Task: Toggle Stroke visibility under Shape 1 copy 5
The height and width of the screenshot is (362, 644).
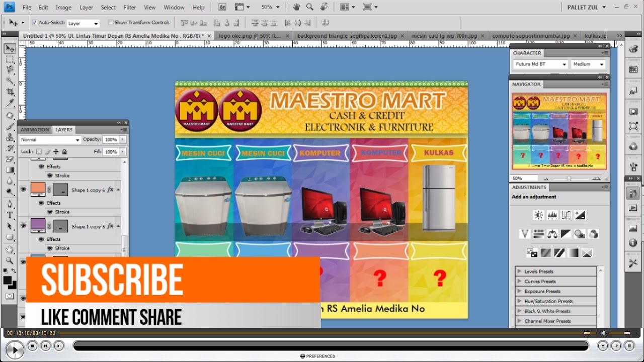Action: click(49, 248)
